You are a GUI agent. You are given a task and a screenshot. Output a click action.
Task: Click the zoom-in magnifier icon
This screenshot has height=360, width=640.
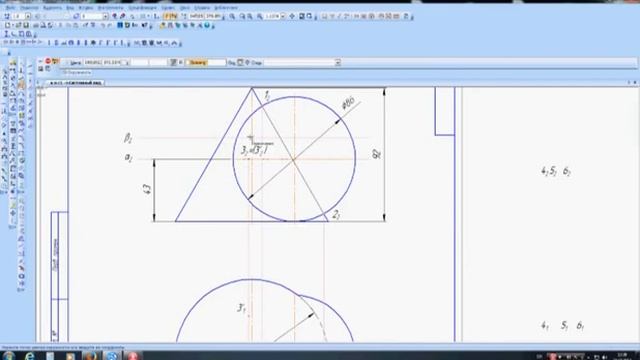(232, 16)
